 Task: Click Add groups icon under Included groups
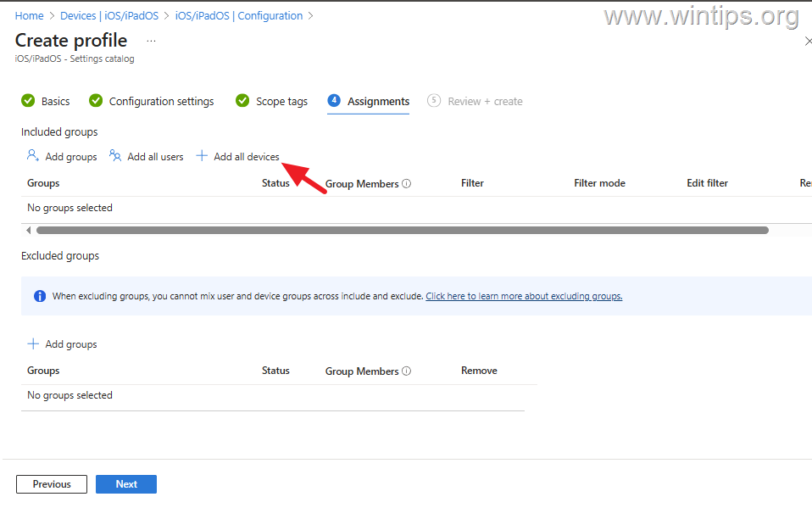[33, 156]
